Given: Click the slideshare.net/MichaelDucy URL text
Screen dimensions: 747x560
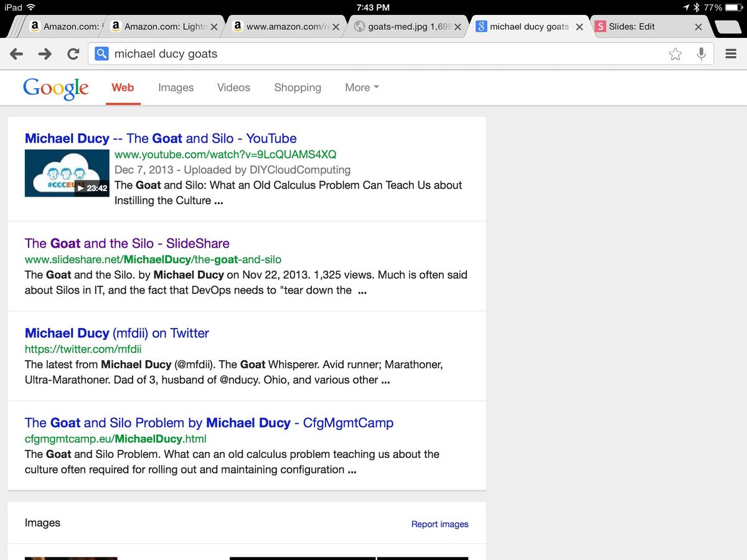Looking at the screenshot, I should [x=153, y=259].
